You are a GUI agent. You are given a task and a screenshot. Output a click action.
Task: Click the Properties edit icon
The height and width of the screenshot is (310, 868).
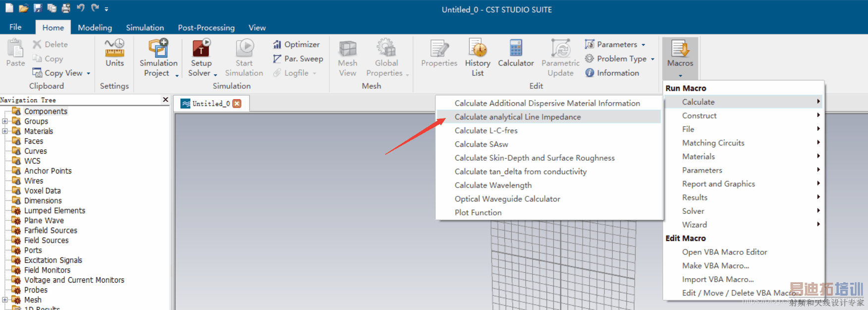(439, 49)
